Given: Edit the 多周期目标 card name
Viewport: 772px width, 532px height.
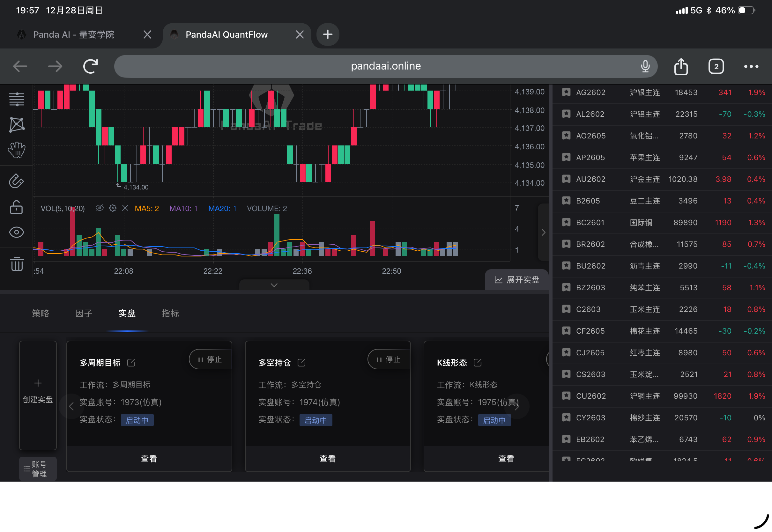Looking at the screenshot, I should point(131,363).
